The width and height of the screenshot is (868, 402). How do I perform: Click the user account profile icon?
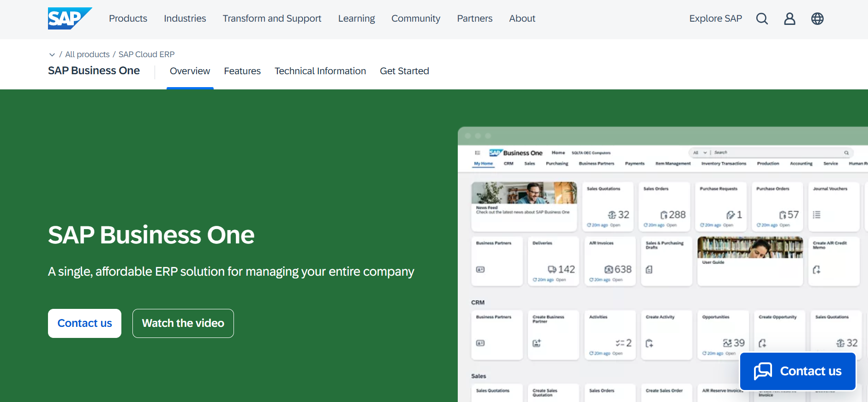tap(790, 18)
